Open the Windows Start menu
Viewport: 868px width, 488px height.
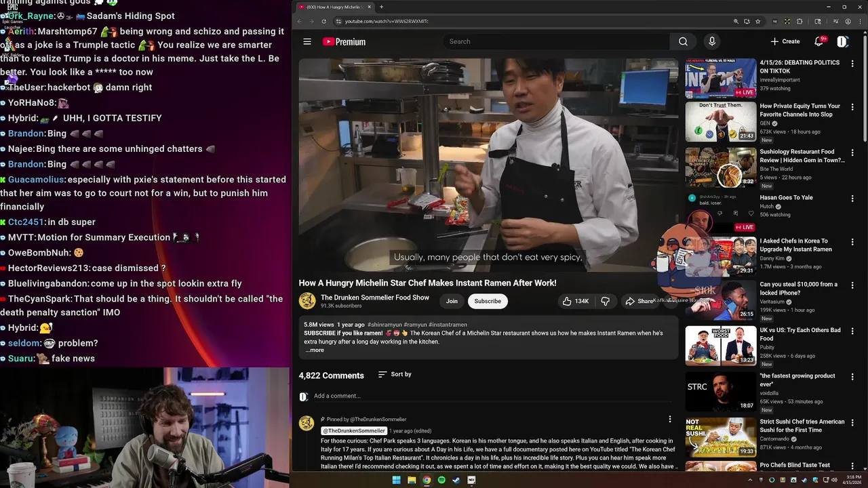[x=397, y=480]
